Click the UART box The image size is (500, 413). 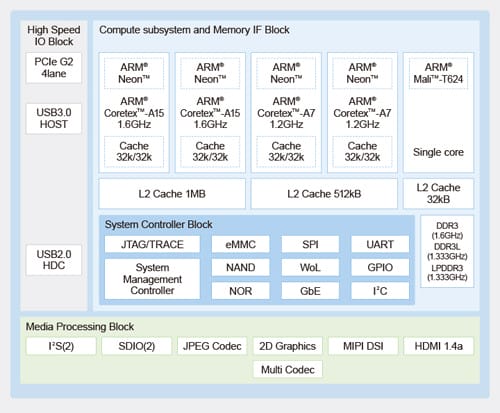[380, 244]
